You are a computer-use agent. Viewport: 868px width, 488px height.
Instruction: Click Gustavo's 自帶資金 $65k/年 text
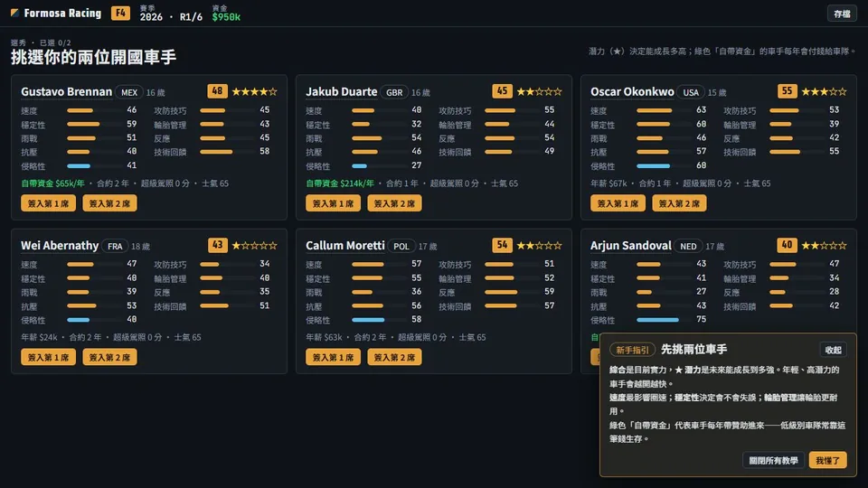[52, 183]
